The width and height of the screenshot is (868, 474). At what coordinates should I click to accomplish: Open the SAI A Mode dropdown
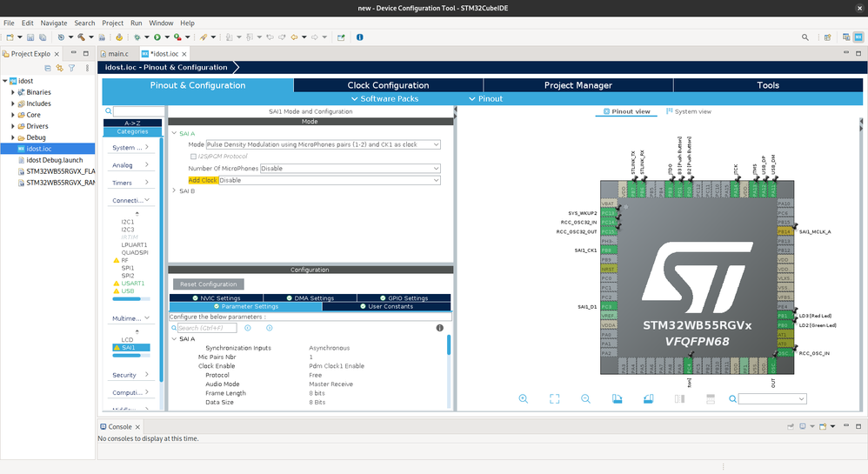pyautogui.click(x=324, y=144)
